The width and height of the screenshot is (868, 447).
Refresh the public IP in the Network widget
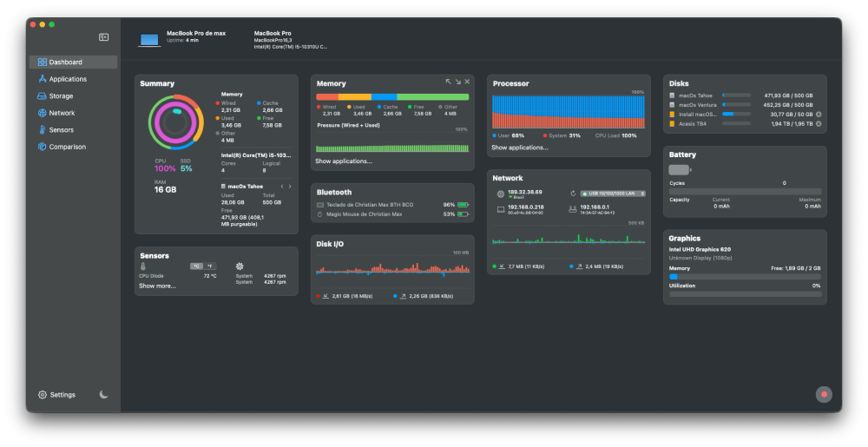coord(573,194)
